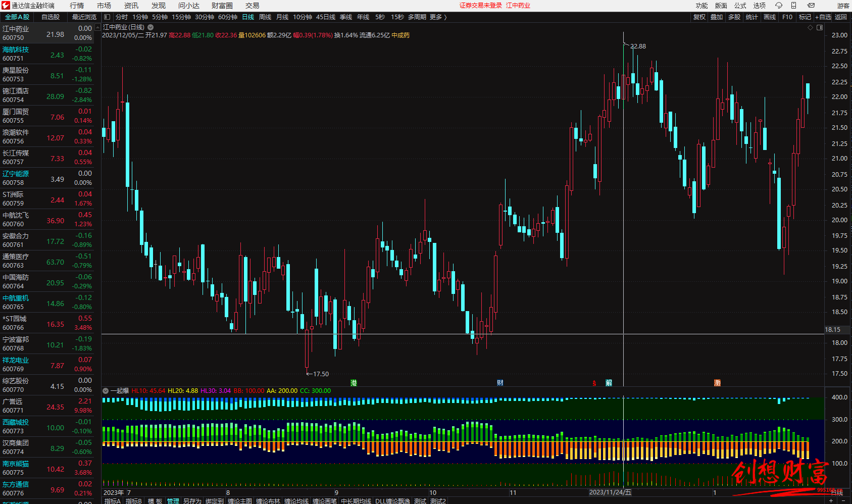Click the red $ marker icon
The width and height of the screenshot is (852, 504).
[x=594, y=383]
